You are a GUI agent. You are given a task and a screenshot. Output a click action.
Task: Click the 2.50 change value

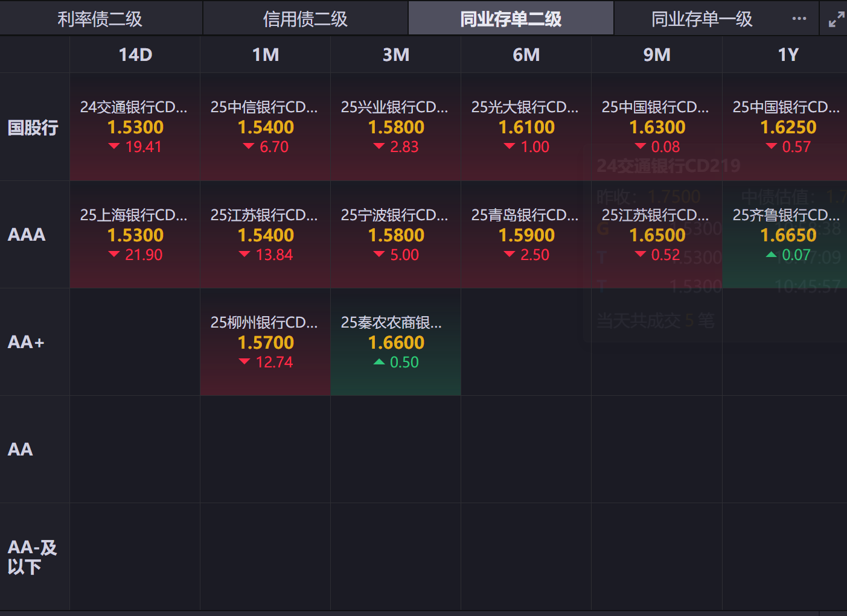click(x=535, y=255)
